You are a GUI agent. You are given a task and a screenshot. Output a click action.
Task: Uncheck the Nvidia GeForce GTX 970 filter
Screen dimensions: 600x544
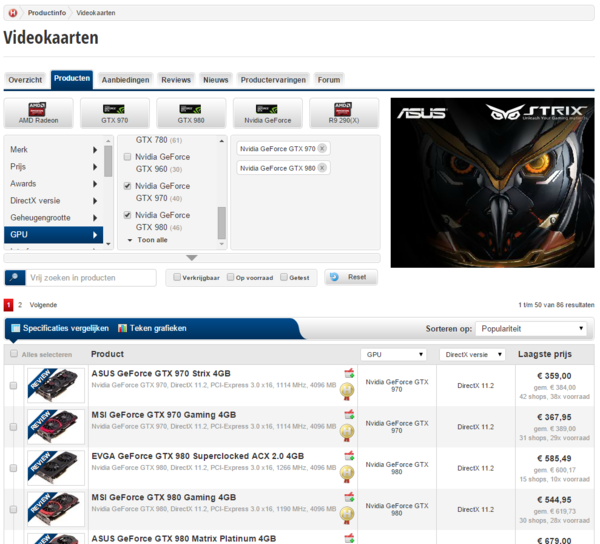(127, 186)
